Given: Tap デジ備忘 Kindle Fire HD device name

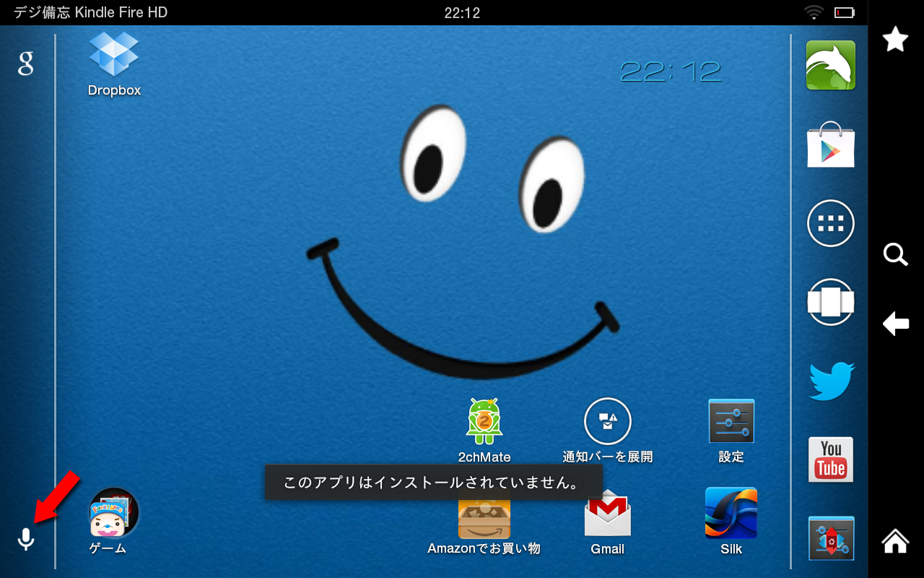Looking at the screenshot, I should (90, 13).
